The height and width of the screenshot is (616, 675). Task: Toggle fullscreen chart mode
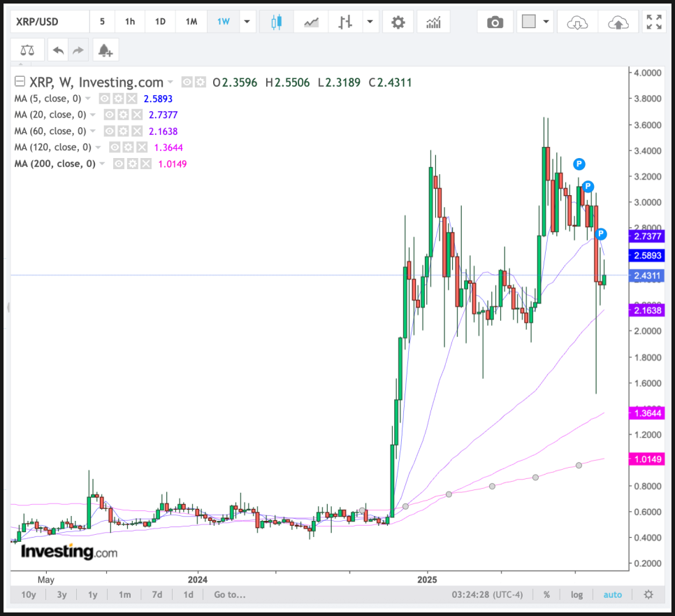pos(654,22)
